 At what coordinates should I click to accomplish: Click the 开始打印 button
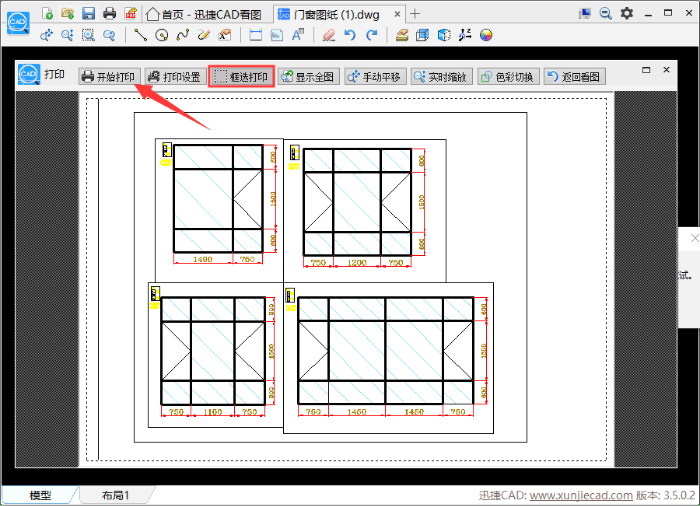[110, 77]
